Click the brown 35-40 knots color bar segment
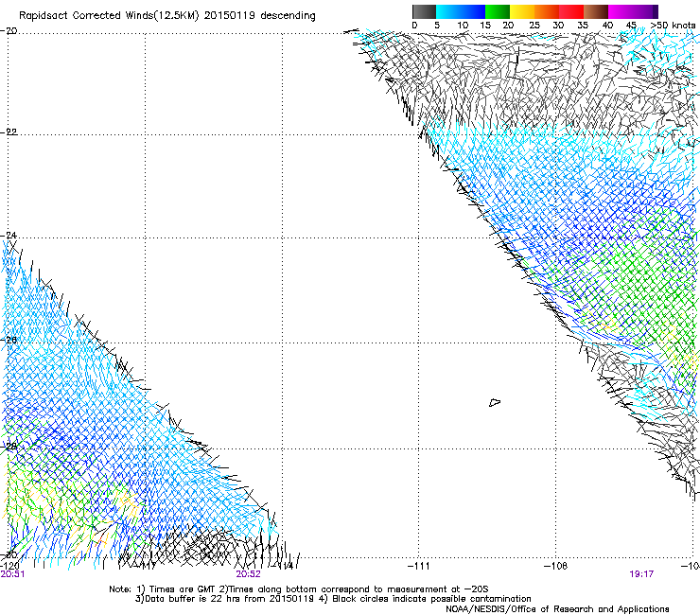The height and width of the screenshot is (615, 700). 596,11
